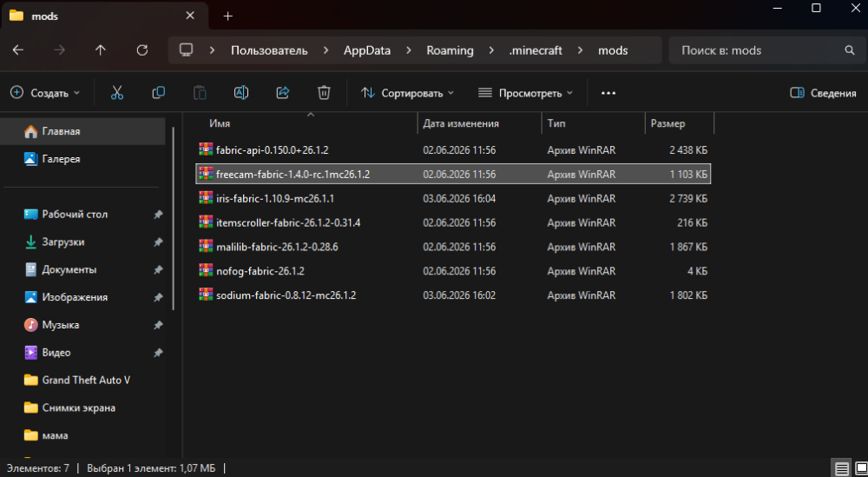Select file nofog-fabric-26.1.2
Viewport: 868px width, 477px height.
pos(453,271)
